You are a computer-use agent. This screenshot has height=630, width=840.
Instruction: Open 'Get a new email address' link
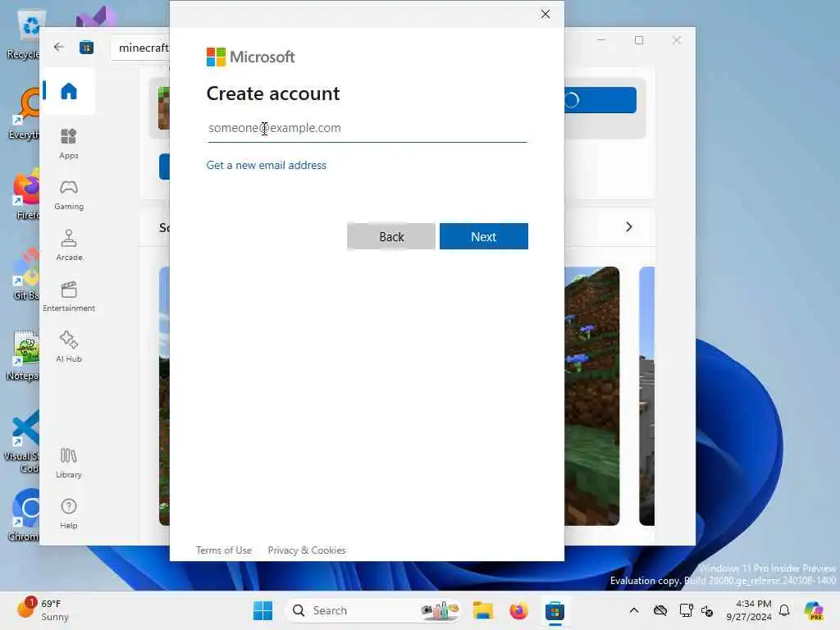point(267,165)
